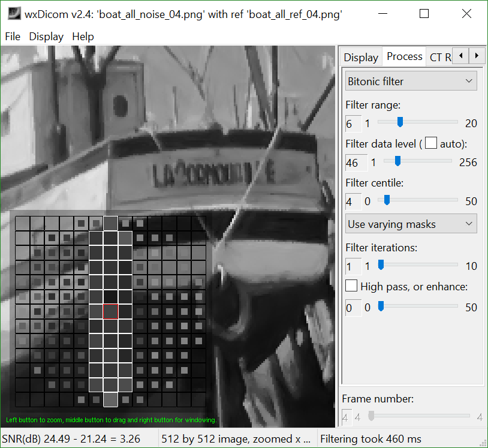Click the '512 by 512 image' status text
This screenshot has height=448, width=488.
(x=236, y=438)
